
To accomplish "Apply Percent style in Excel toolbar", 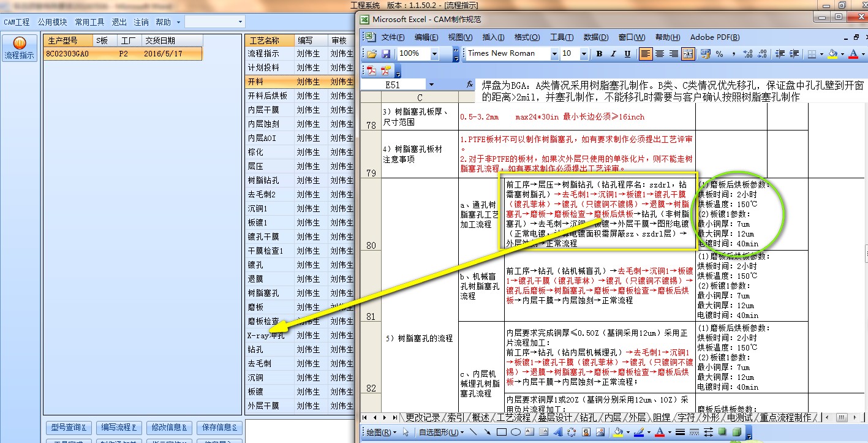I will (x=720, y=54).
